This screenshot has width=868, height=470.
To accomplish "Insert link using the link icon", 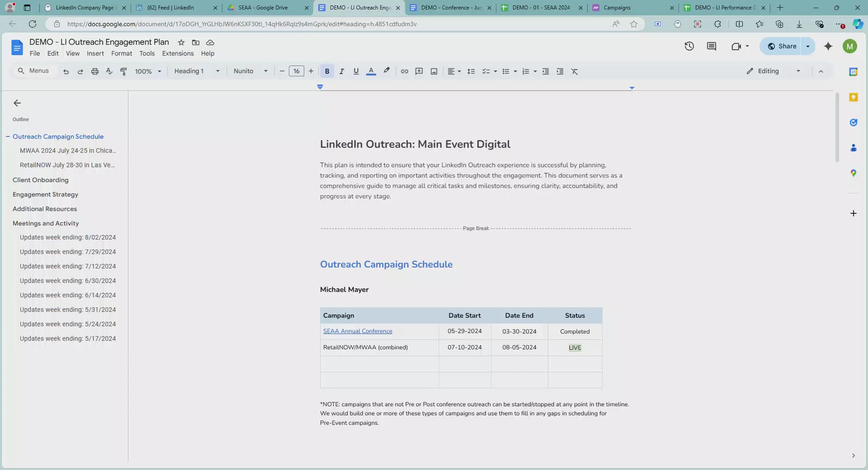I will pos(405,71).
